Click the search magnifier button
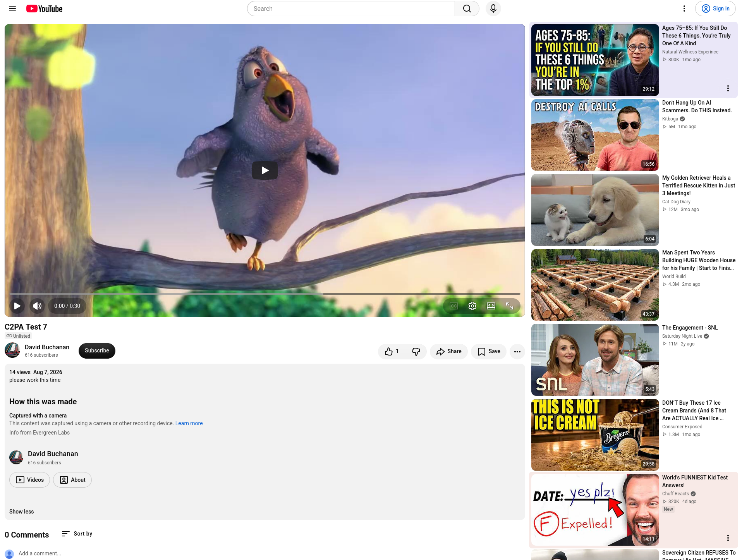Viewport: 742px width, 560px height. (x=467, y=9)
